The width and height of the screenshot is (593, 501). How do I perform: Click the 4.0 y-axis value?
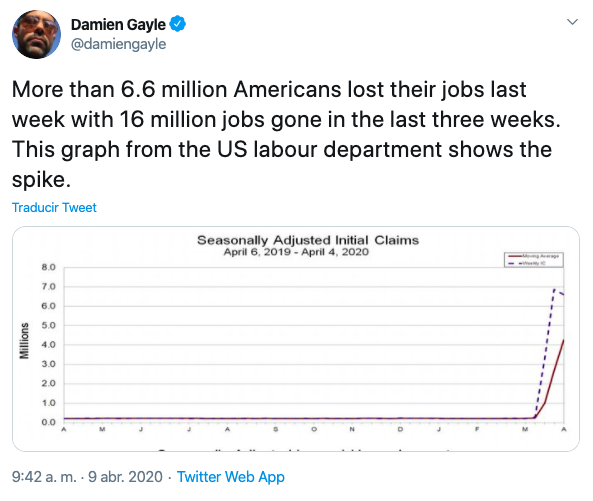pos(48,345)
